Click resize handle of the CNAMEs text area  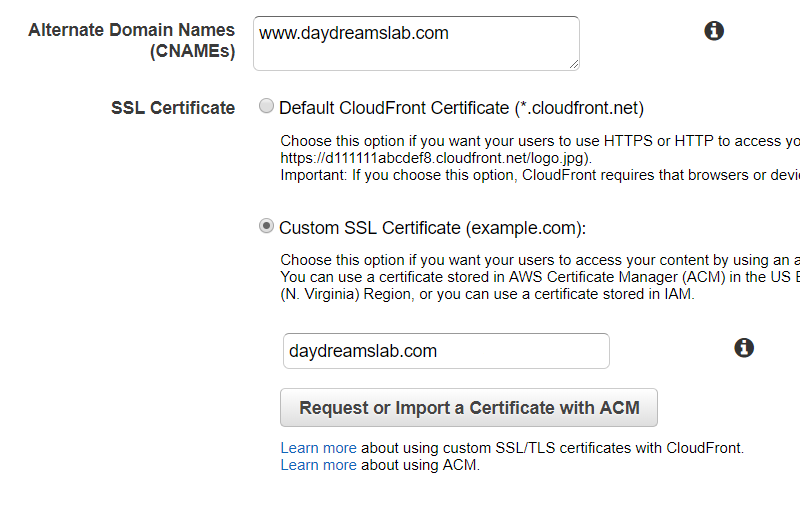coord(573,64)
